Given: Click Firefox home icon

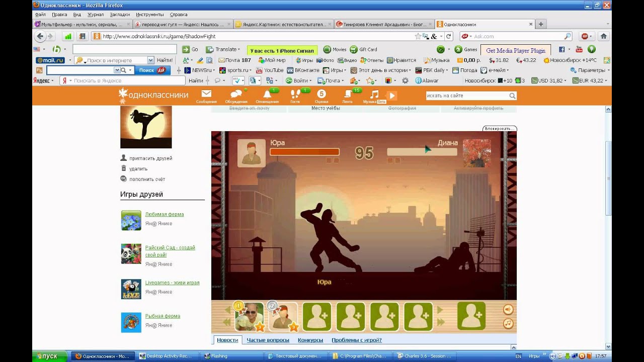Looking at the screenshot, I should tap(604, 36).
